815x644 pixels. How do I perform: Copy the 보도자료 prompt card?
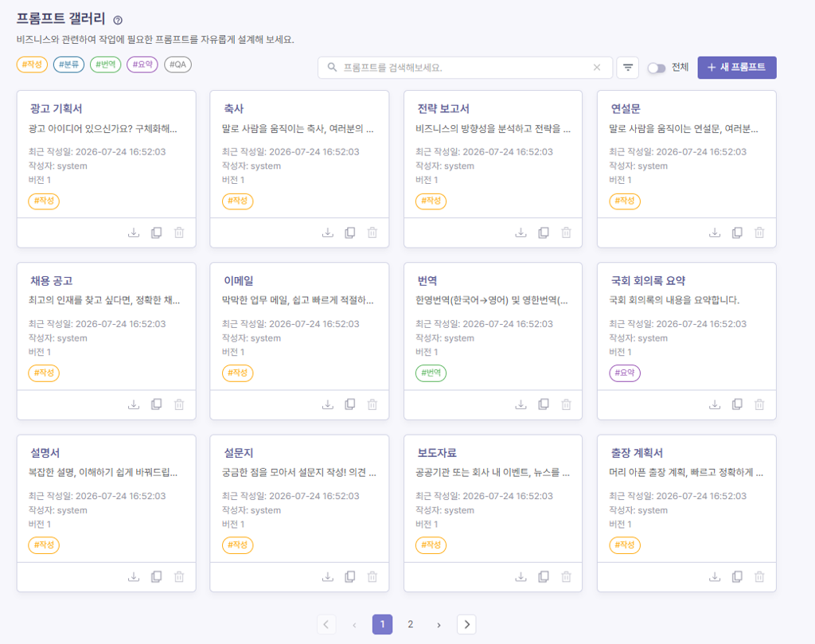coord(544,576)
